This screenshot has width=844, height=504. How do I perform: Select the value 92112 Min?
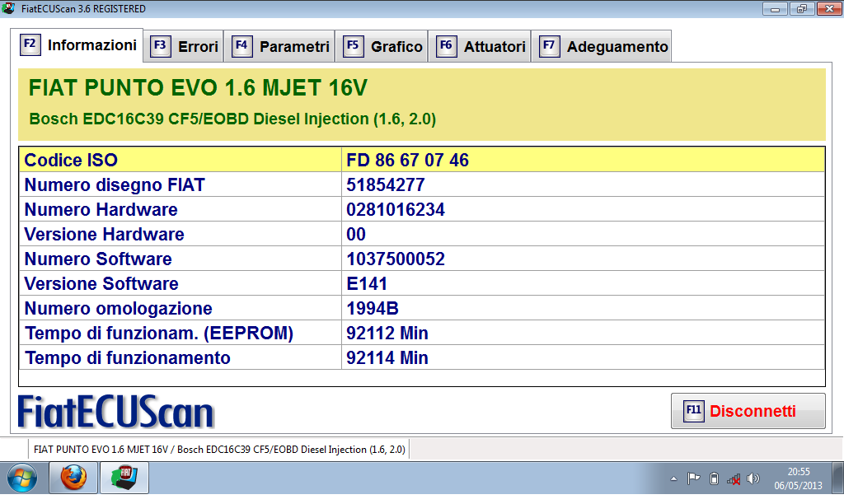pos(387,333)
